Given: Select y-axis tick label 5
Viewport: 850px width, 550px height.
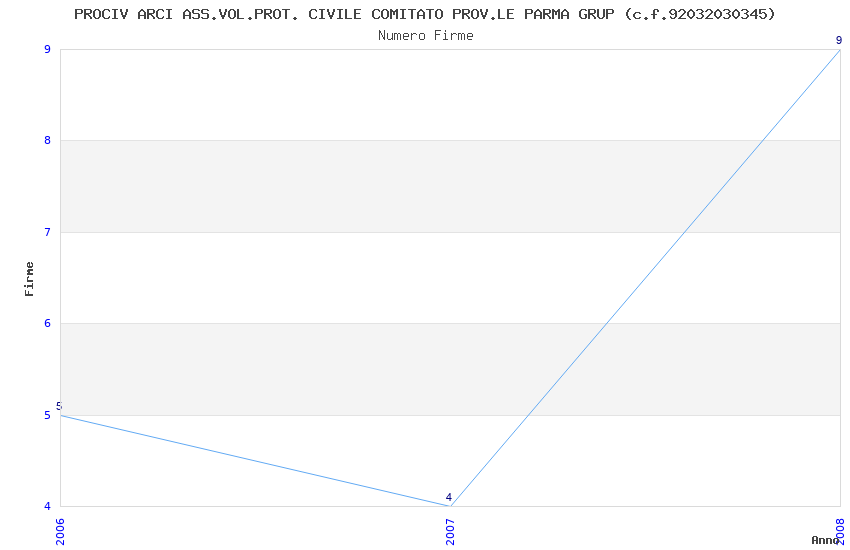Looking at the screenshot, I should [47, 415].
